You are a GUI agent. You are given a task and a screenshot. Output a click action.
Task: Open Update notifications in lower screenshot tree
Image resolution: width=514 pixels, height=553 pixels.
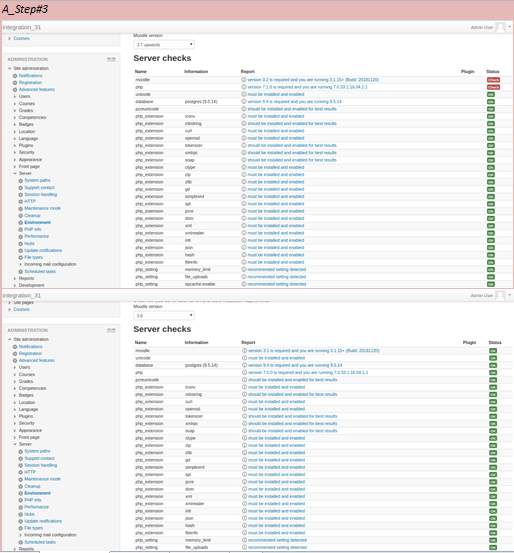pyautogui.click(x=43, y=521)
